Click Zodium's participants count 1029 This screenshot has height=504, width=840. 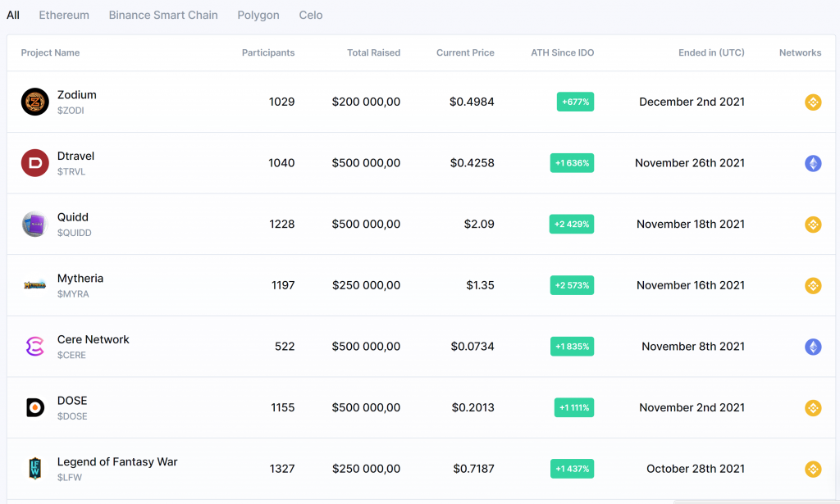282,102
